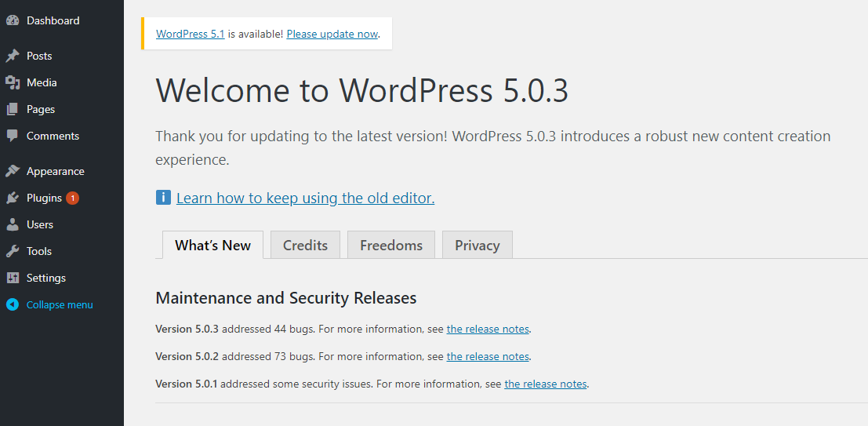Click the blue info icon
This screenshot has height=426, width=868.
click(x=163, y=197)
